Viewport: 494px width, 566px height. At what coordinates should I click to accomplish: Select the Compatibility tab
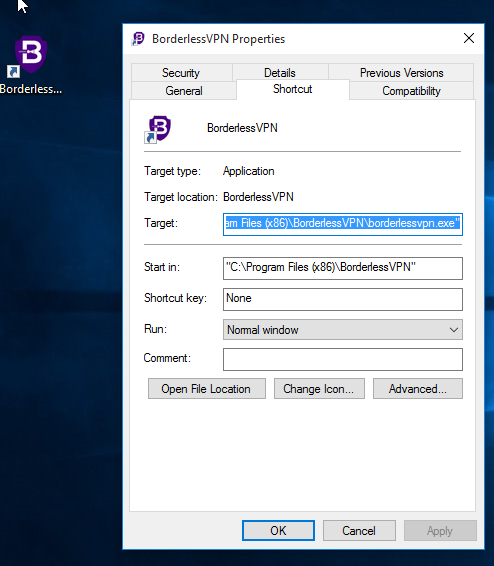[411, 91]
